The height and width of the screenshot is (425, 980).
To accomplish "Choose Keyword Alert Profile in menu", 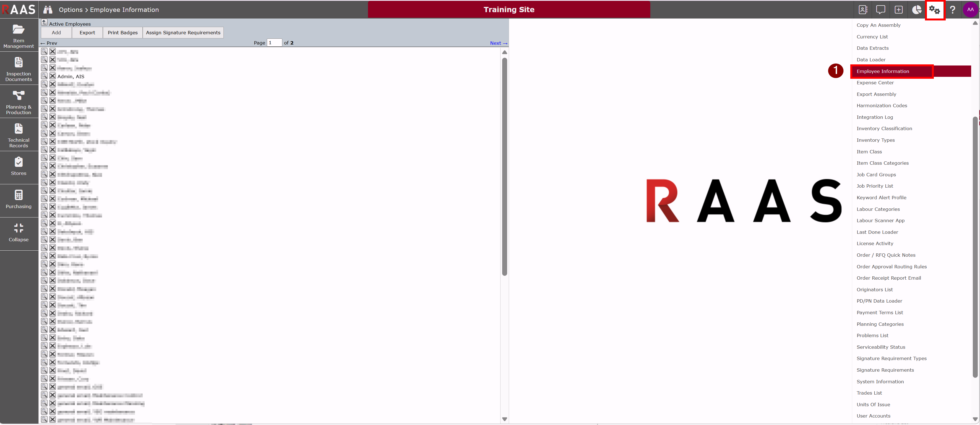I will pyautogui.click(x=881, y=198).
